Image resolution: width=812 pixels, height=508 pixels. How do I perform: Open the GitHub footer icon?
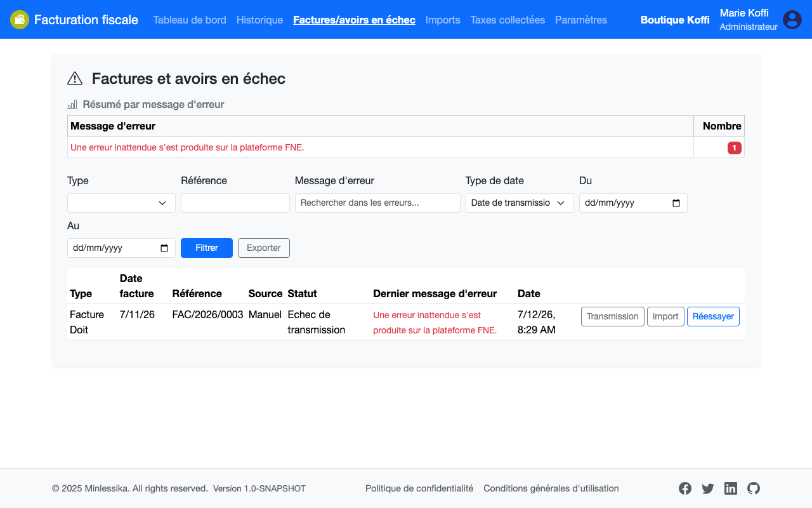754,488
